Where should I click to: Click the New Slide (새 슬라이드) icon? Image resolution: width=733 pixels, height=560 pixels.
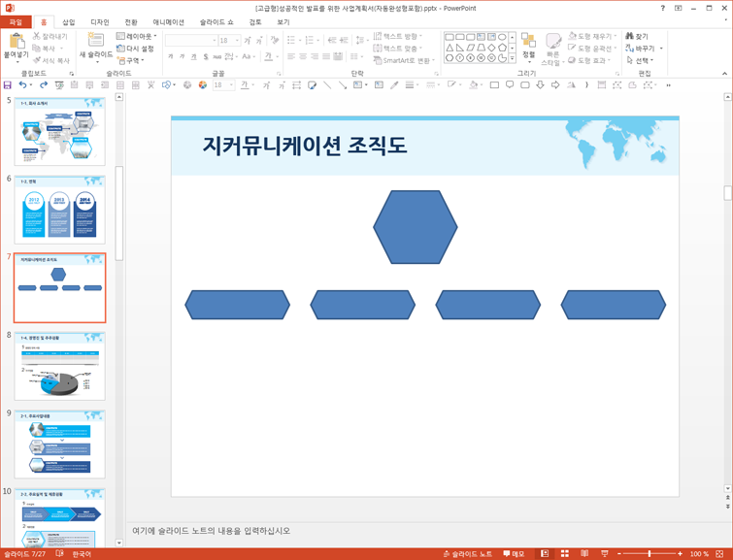(x=96, y=40)
